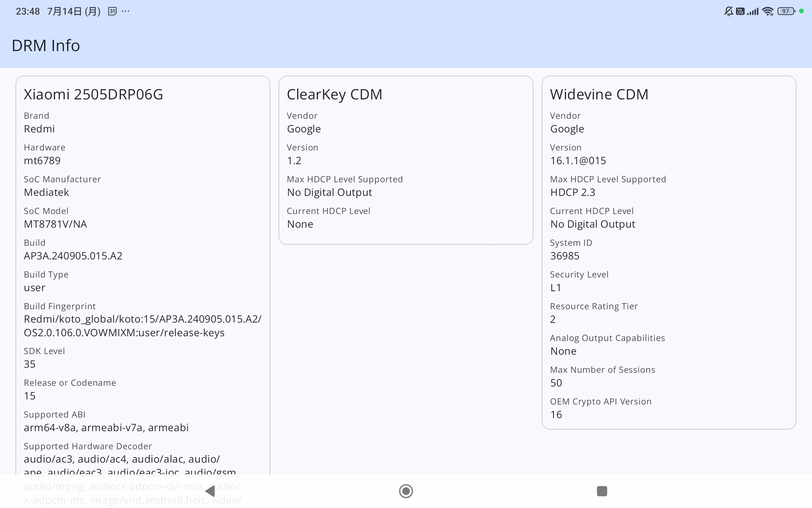Tap the calendar icon in status bar

click(112, 11)
